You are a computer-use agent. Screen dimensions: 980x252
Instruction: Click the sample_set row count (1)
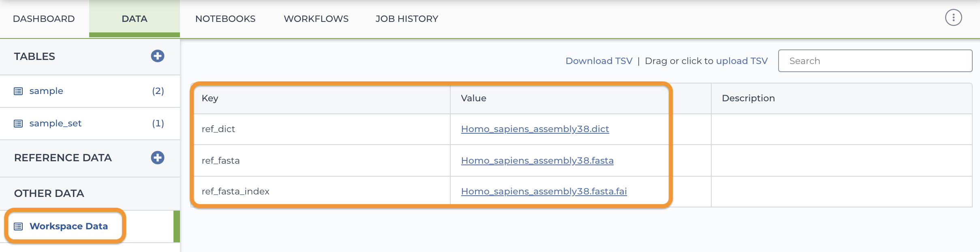click(x=158, y=123)
